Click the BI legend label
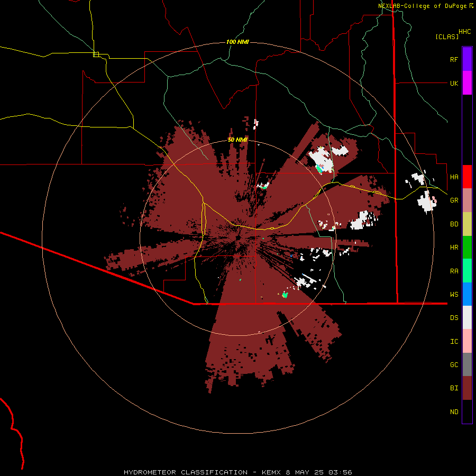This screenshot has height=476, width=476. 454,388
